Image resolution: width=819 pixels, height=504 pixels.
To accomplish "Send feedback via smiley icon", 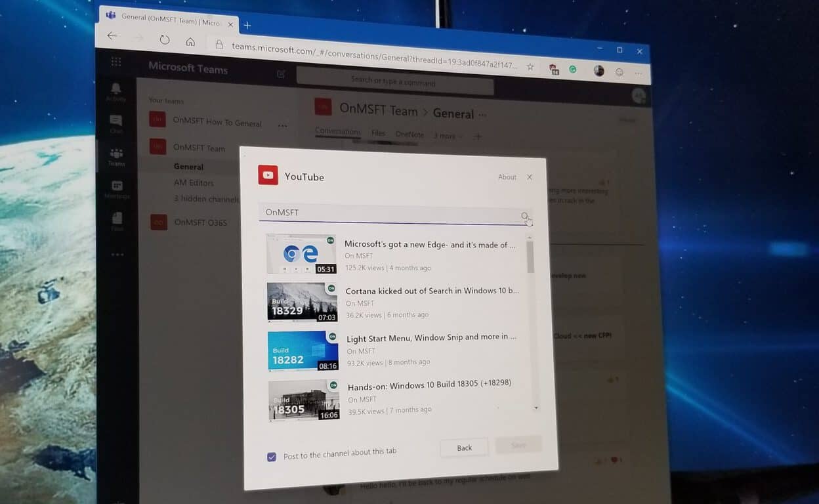I will 619,72.
